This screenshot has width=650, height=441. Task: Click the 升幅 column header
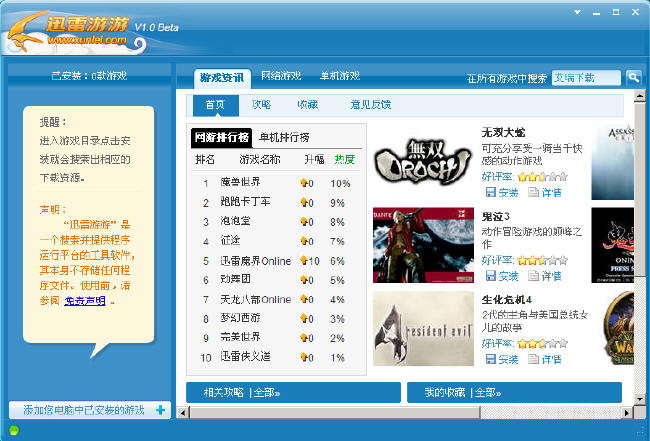coord(314,160)
